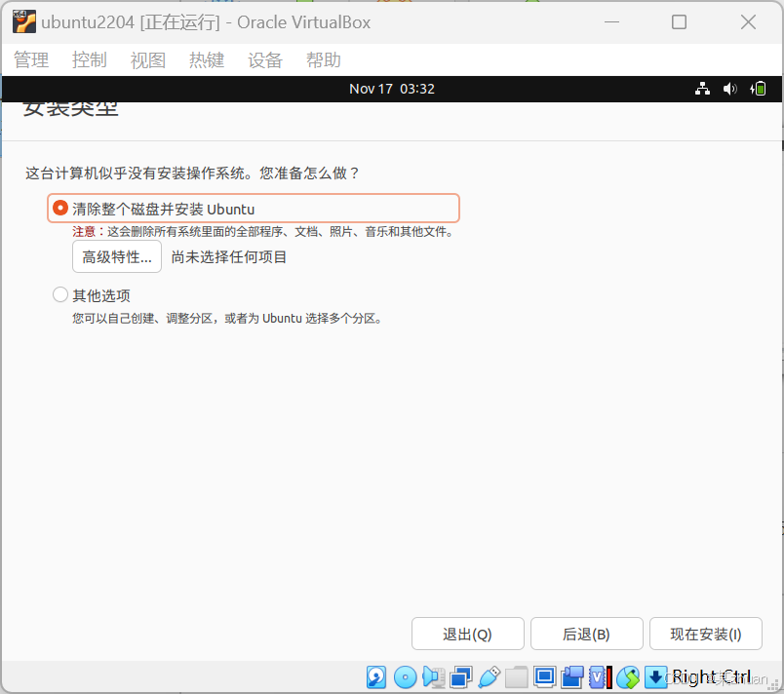
Task: Click the 后退(B) button
Action: click(x=586, y=634)
